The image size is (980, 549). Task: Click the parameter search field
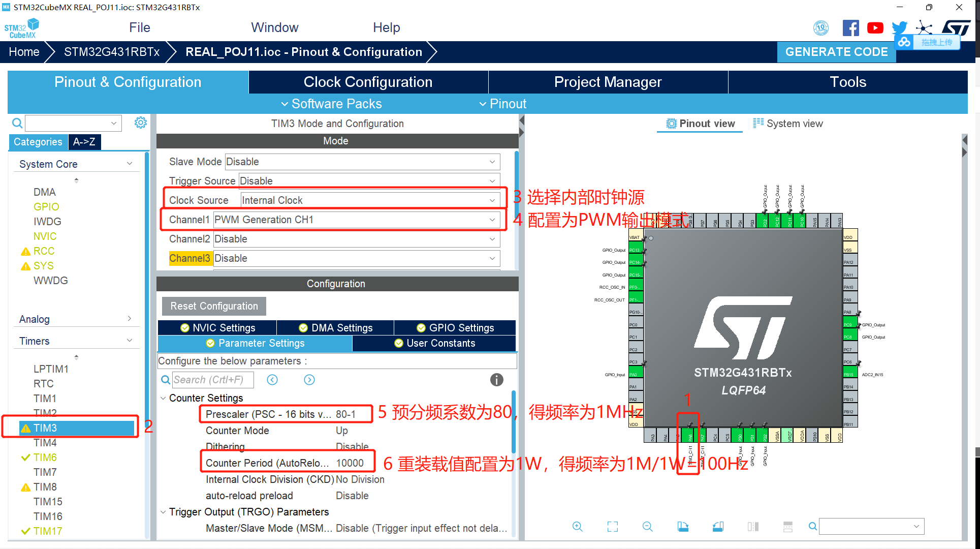point(212,380)
